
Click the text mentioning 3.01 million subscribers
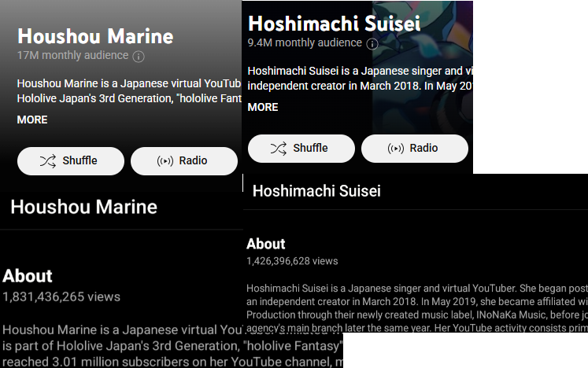(x=172, y=362)
